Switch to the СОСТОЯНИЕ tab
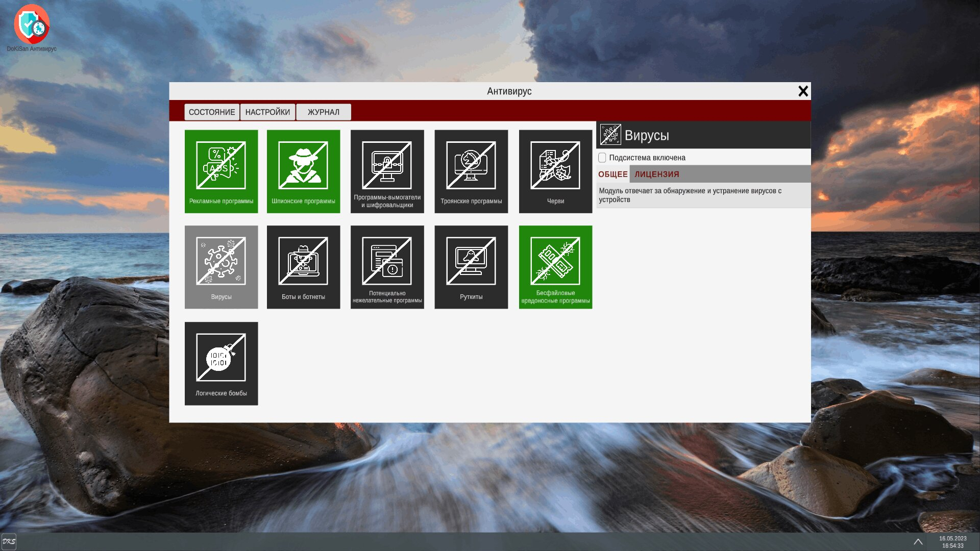The height and width of the screenshot is (551, 980). click(x=212, y=112)
